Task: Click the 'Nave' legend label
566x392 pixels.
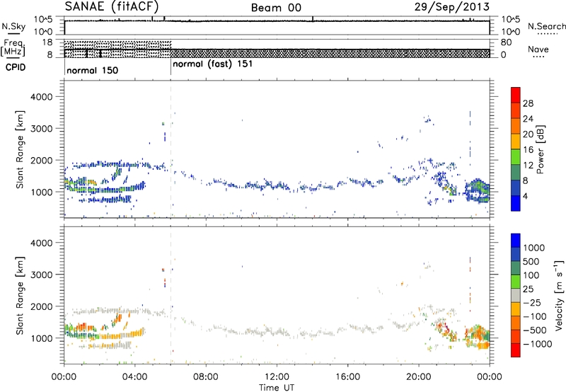Action: click(x=538, y=49)
